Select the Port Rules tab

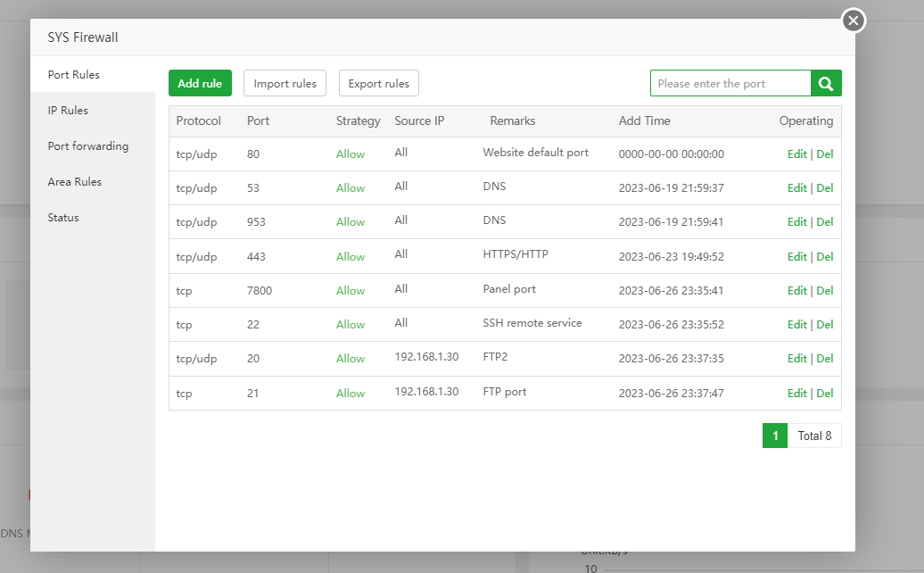(73, 75)
